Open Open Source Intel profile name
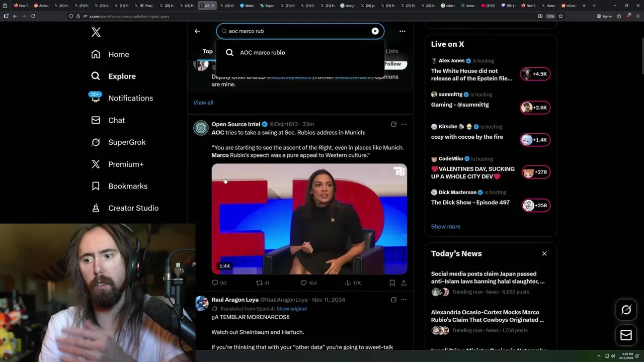 click(x=236, y=124)
